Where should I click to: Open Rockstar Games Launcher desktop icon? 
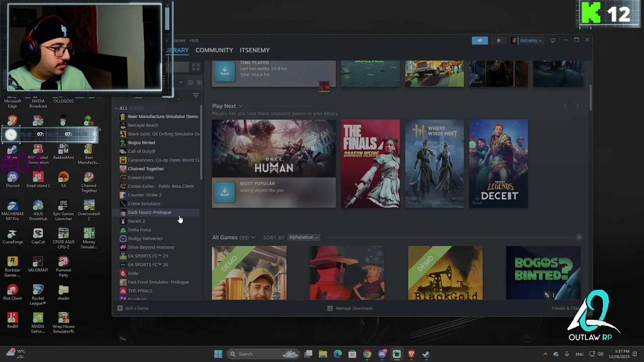pyautogui.click(x=13, y=266)
